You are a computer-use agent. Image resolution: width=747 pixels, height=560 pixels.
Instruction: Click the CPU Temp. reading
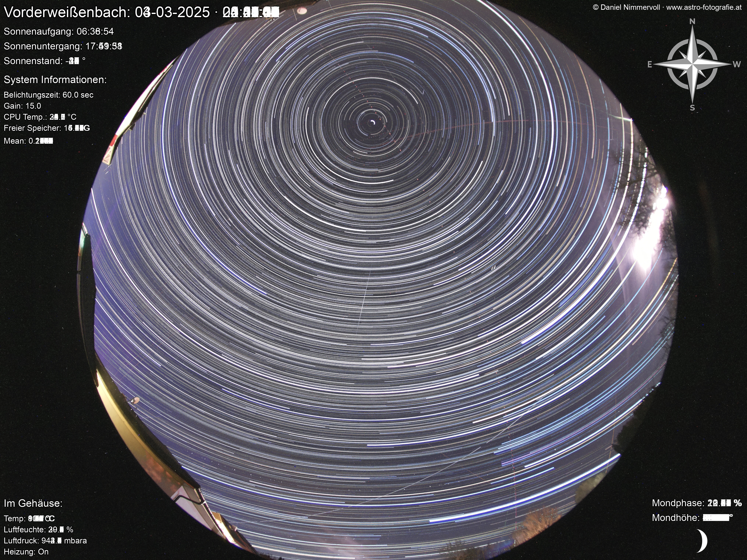(x=40, y=117)
